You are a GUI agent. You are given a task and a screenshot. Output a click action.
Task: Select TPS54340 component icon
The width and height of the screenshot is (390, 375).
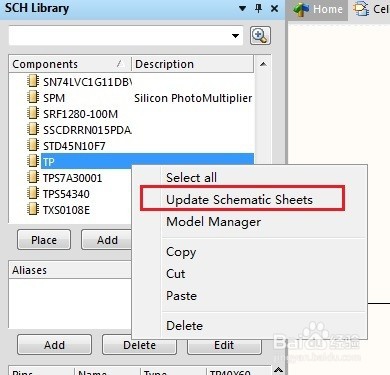(x=32, y=193)
